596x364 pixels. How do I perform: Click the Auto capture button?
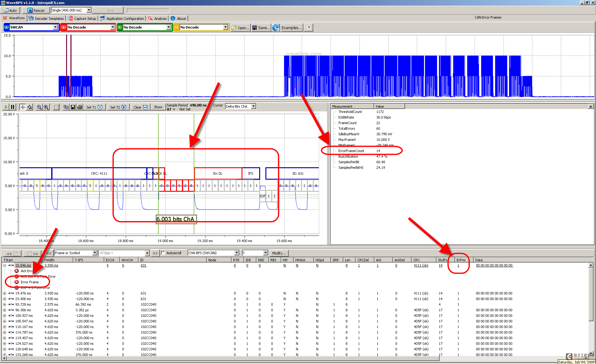[x=10, y=10]
